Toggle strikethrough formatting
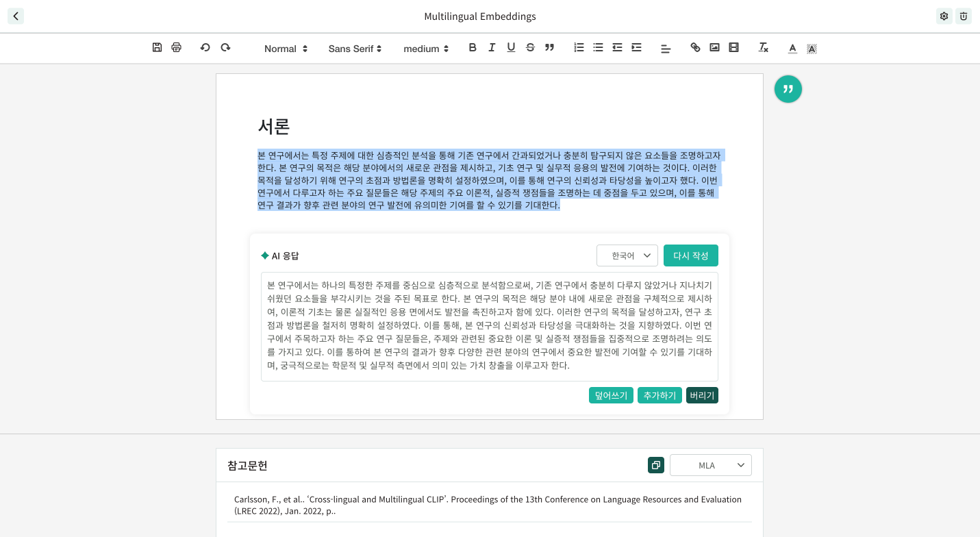 (530, 47)
